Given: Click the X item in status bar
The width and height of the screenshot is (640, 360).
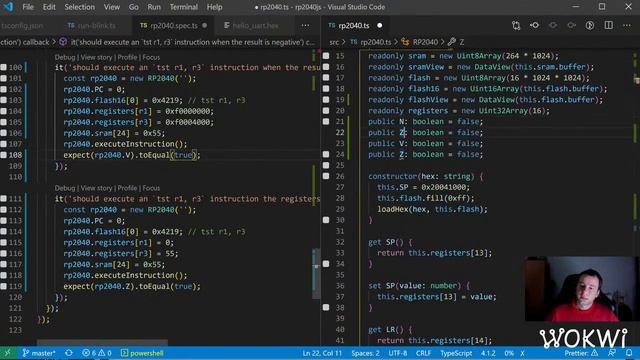Looking at the screenshot, I should point(522,353).
